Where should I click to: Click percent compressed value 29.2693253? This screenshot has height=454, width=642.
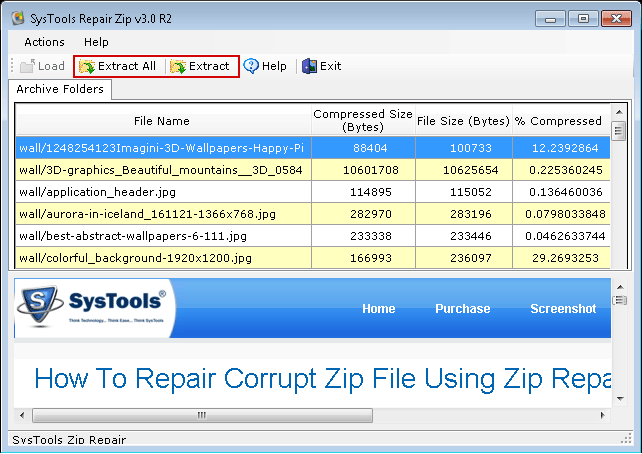click(565, 258)
